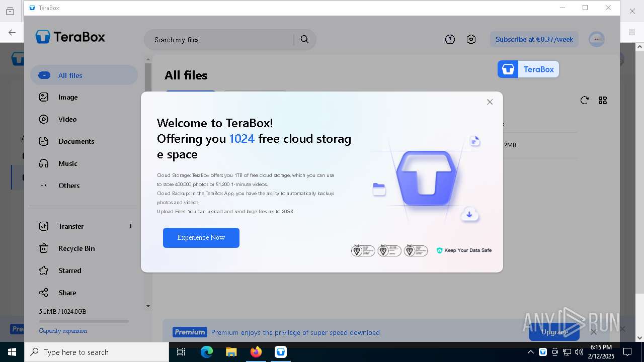This screenshot has width=644, height=362.
Task: Open the notification center icon
Action: point(627,352)
